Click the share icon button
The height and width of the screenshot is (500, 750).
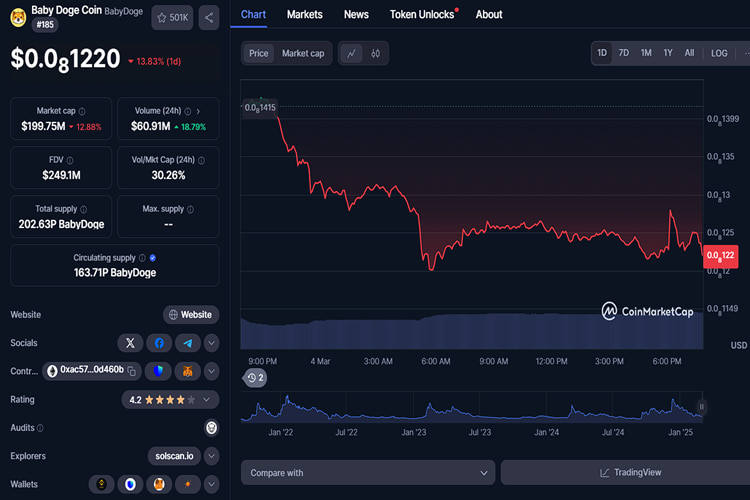pyautogui.click(x=209, y=18)
